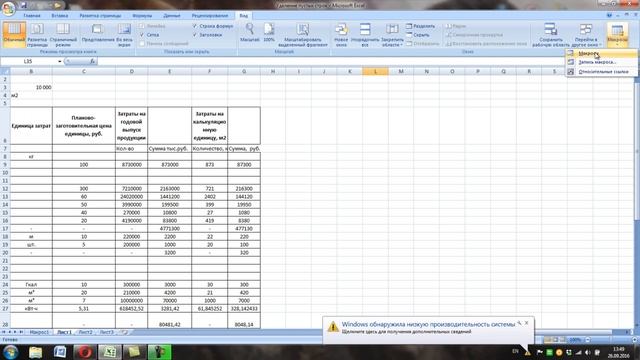Open the Вставка ribbon tab

[60, 16]
